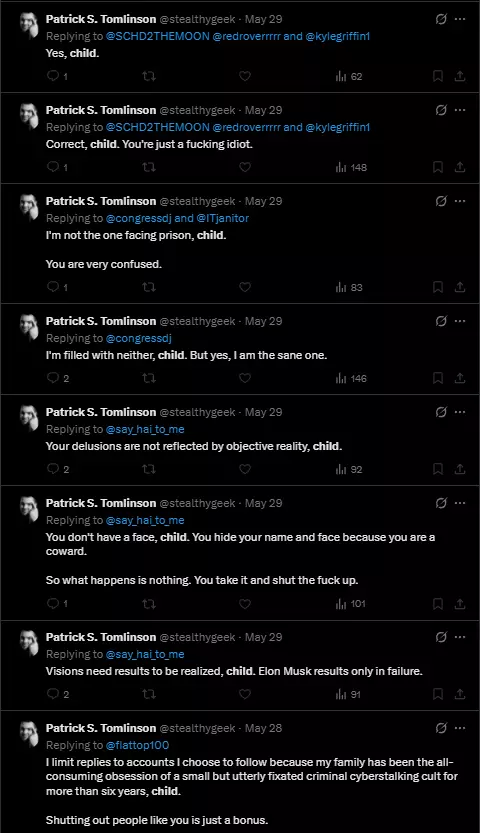Image resolution: width=480 pixels, height=833 pixels.
Task: Open the May 29 timestamp on the 'objective reality' tweet
Action: (263, 412)
